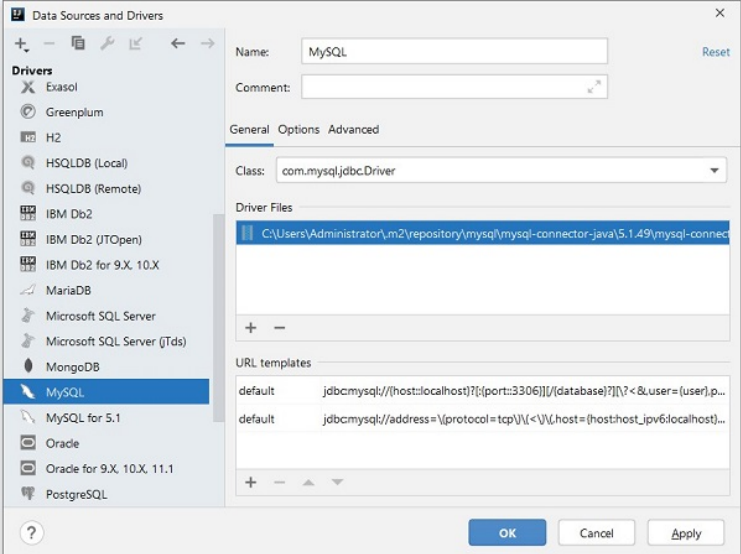Select the MongoDB driver

106,367
